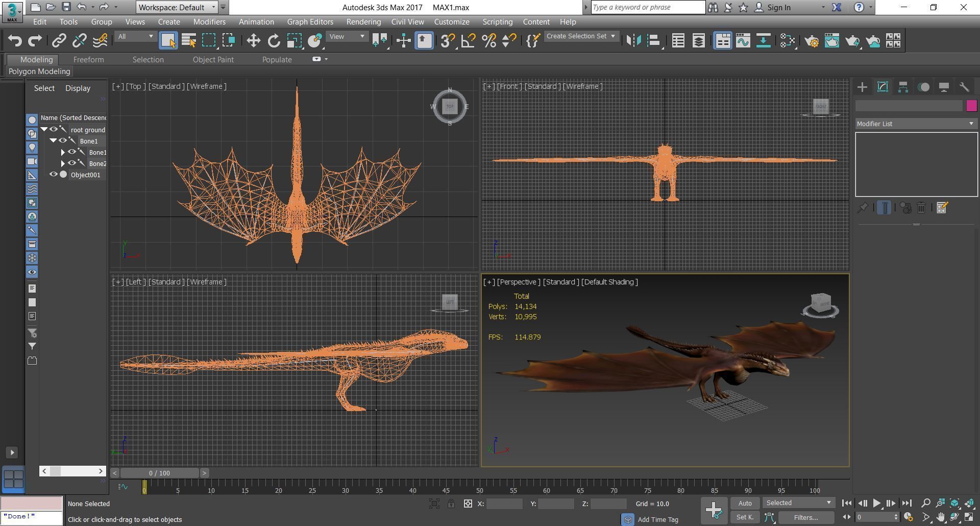The image size is (980, 526).
Task: Open the reference coordinate View dropdown
Action: pos(347,36)
